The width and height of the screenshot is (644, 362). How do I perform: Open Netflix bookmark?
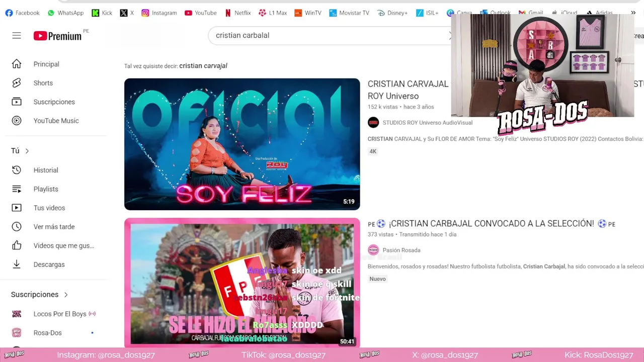pyautogui.click(x=237, y=13)
